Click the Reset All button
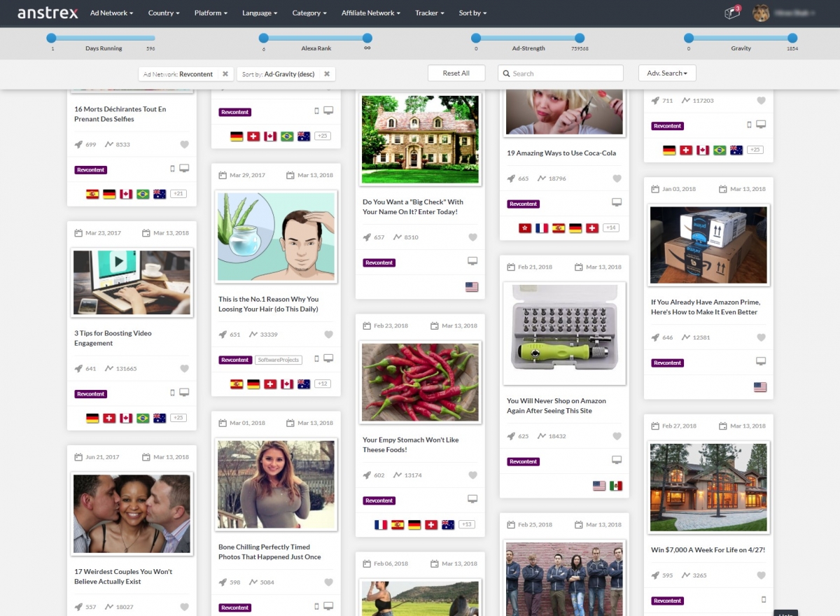This screenshot has width=840, height=616. (x=456, y=73)
